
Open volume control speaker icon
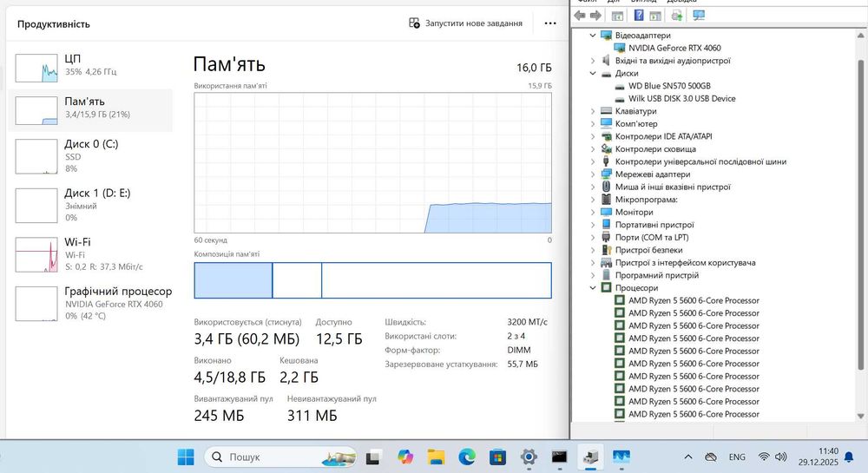point(781,457)
